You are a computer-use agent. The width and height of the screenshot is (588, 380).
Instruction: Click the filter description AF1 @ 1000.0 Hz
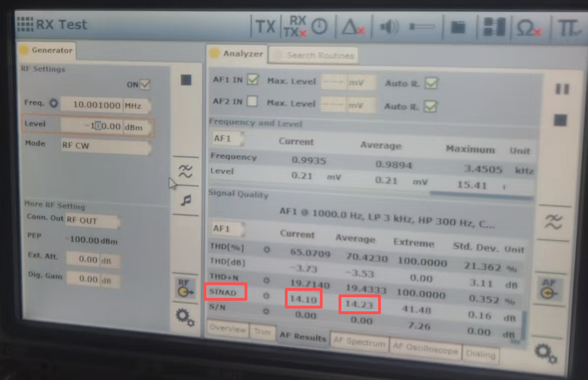pos(387,218)
